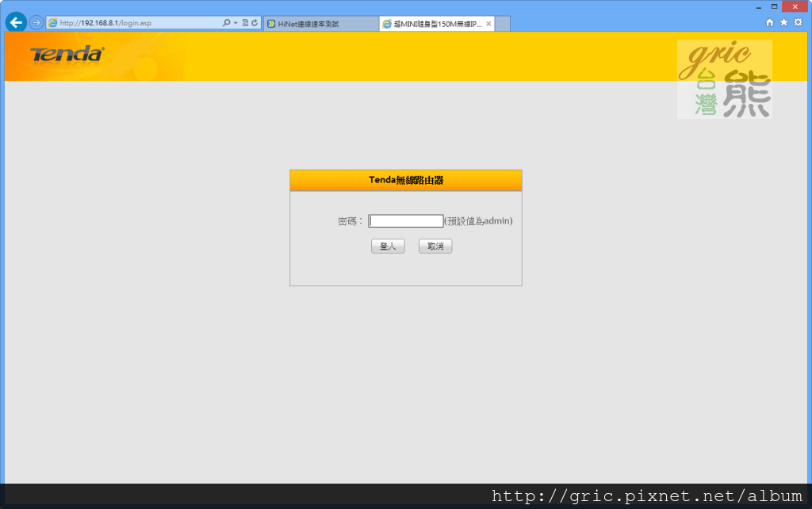
Task: Click the compatibility view icon in address bar
Action: (x=246, y=23)
